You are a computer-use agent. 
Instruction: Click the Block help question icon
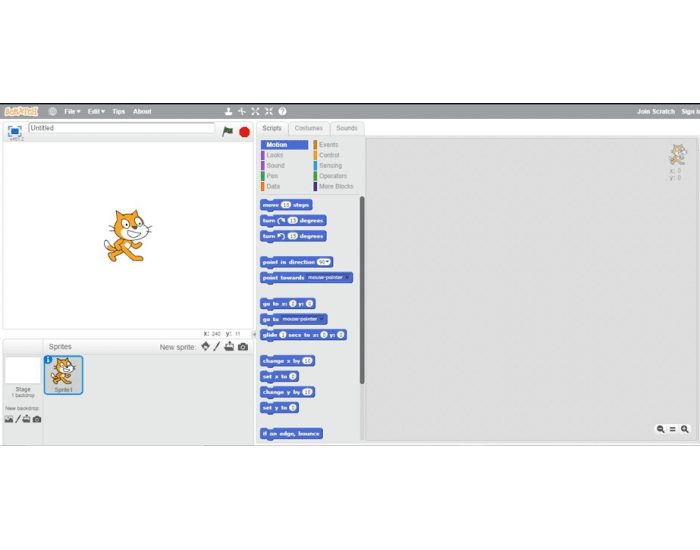click(282, 111)
